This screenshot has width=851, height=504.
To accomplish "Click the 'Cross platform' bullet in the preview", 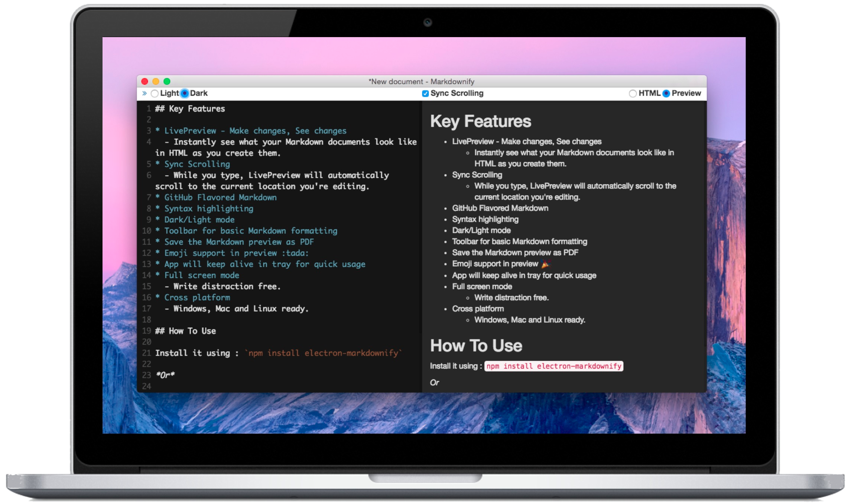I will [x=478, y=309].
